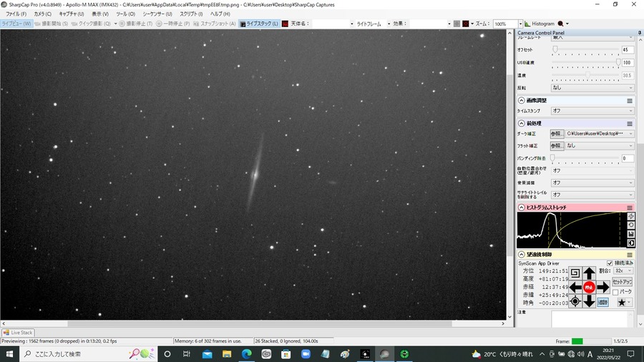Toggle the 接続済み connected checkbox

click(610, 263)
